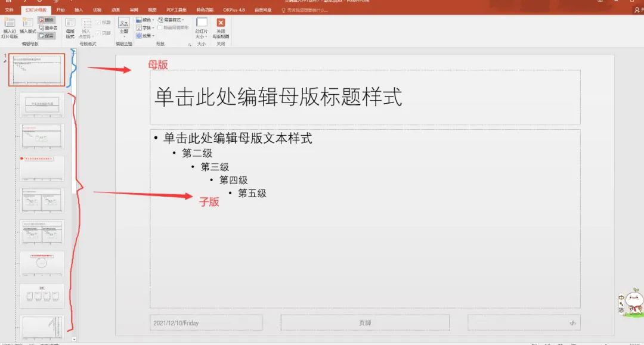Click the footer placeholder 页脚
Screen dimensions: 644x345
365,323
